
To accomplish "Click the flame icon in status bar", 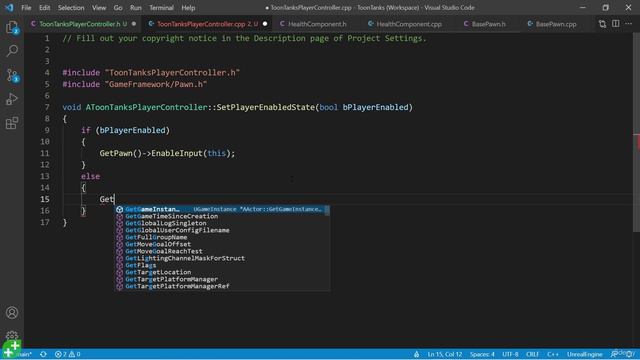I will (x=416, y=354).
